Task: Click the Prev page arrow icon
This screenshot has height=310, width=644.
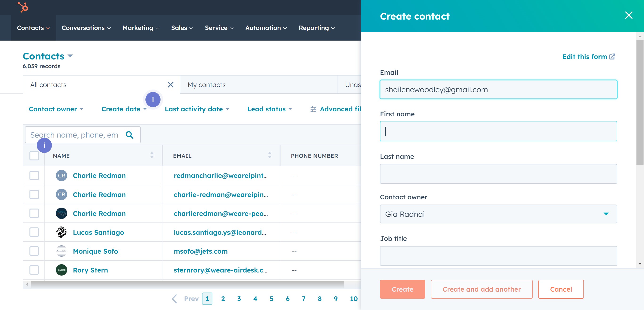Action: tap(174, 298)
